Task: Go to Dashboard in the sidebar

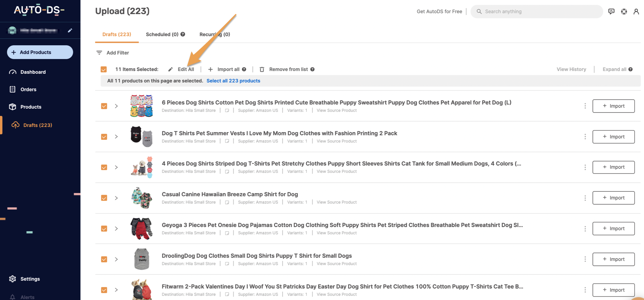Action: pos(33,72)
